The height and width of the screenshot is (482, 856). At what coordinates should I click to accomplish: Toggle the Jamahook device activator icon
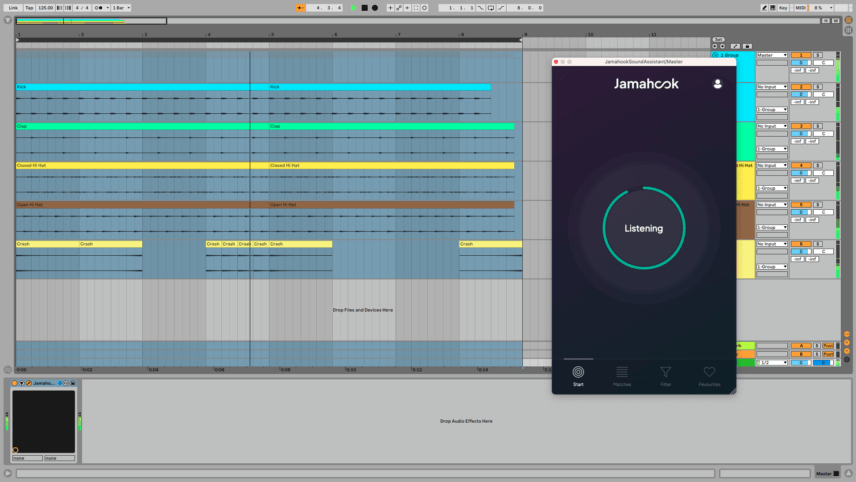15,383
